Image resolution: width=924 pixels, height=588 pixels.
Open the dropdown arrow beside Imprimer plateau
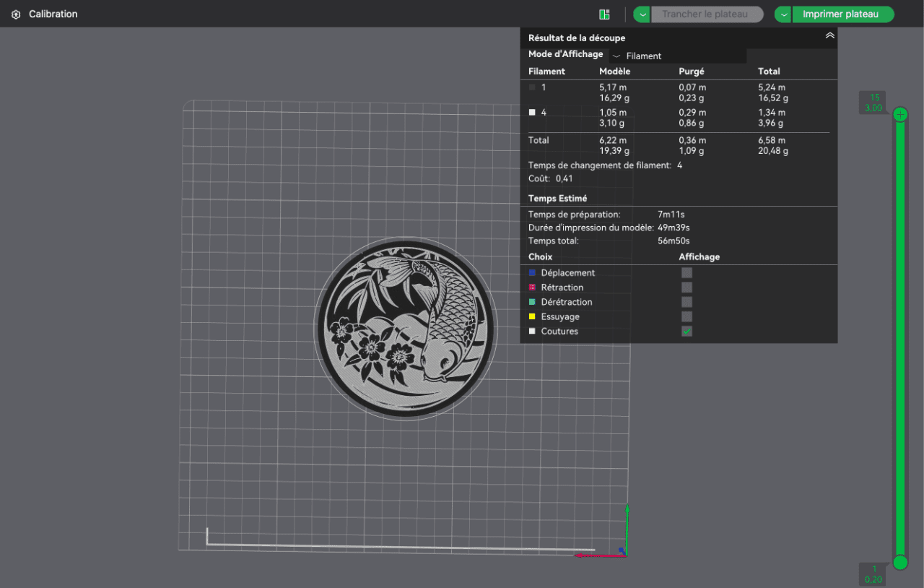click(783, 14)
